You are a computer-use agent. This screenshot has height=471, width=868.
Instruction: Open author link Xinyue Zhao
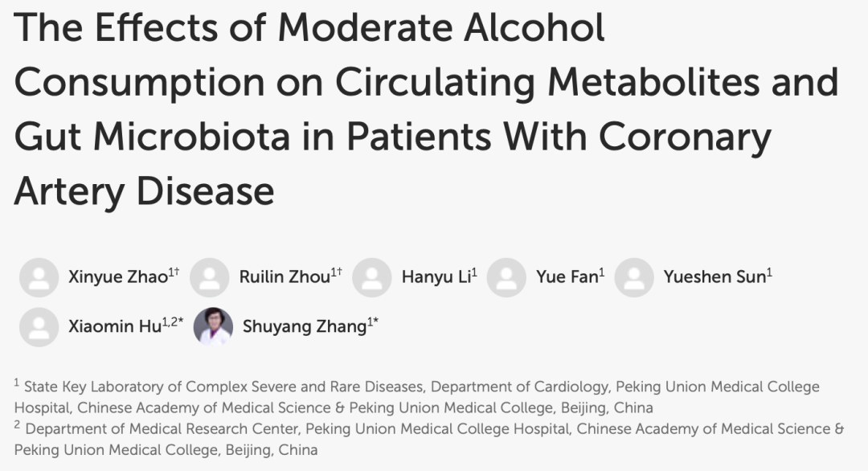point(117,278)
